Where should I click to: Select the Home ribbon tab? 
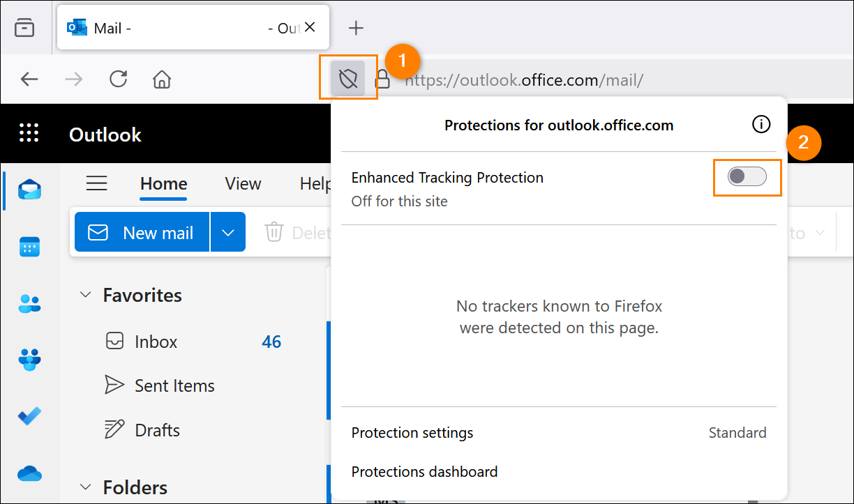pos(164,183)
